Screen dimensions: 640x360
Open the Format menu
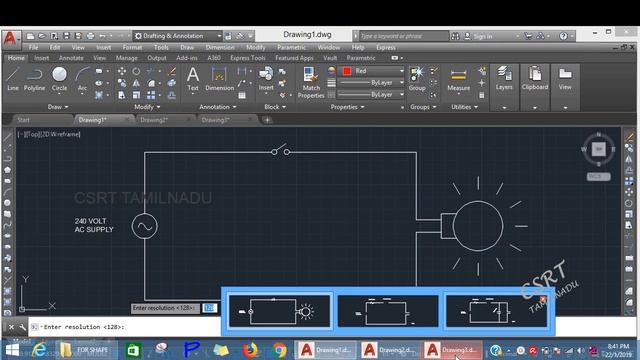click(132, 47)
